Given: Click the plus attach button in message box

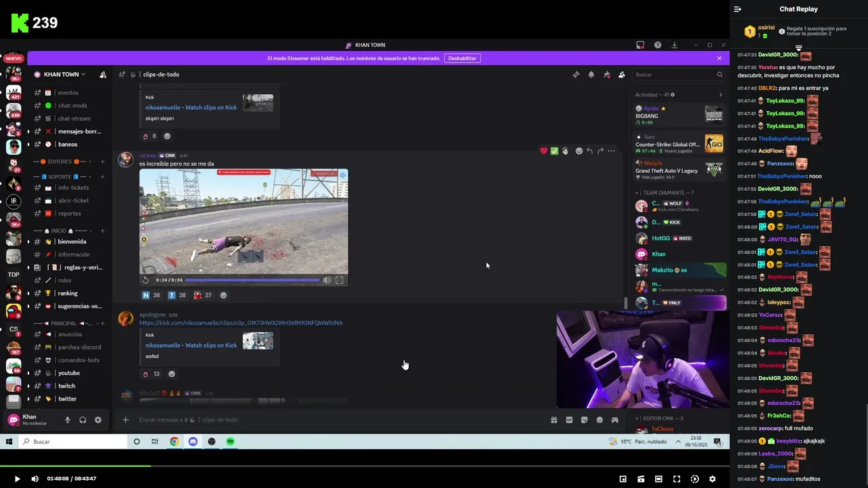Looking at the screenshot, I should [125, 420].
